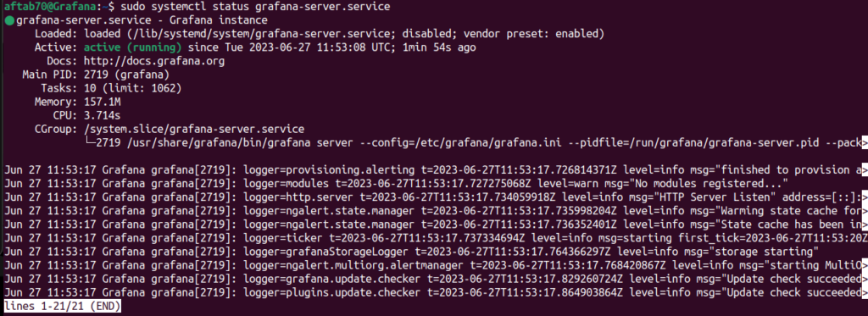Click truncation arrow on the CGroup process line

click(x=865, y=143)
